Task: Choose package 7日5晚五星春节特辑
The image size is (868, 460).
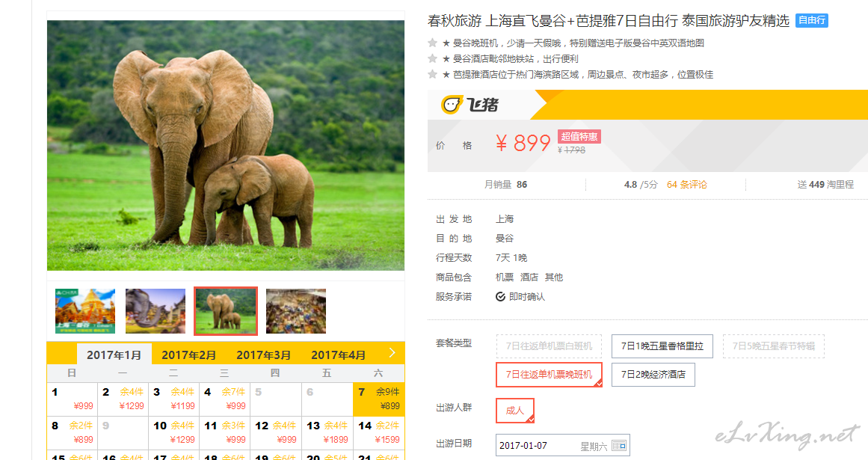Action: pyautogui.click(x=773, y=346)
